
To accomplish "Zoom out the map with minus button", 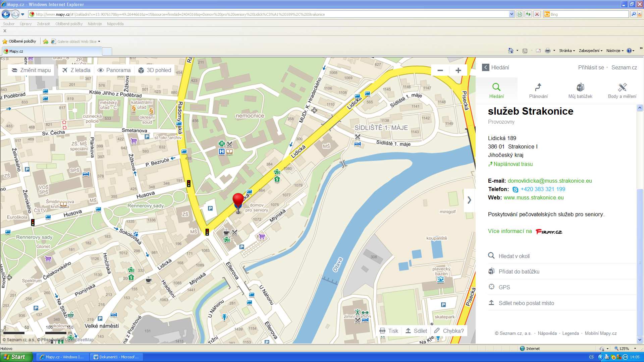I will [440, 70].
